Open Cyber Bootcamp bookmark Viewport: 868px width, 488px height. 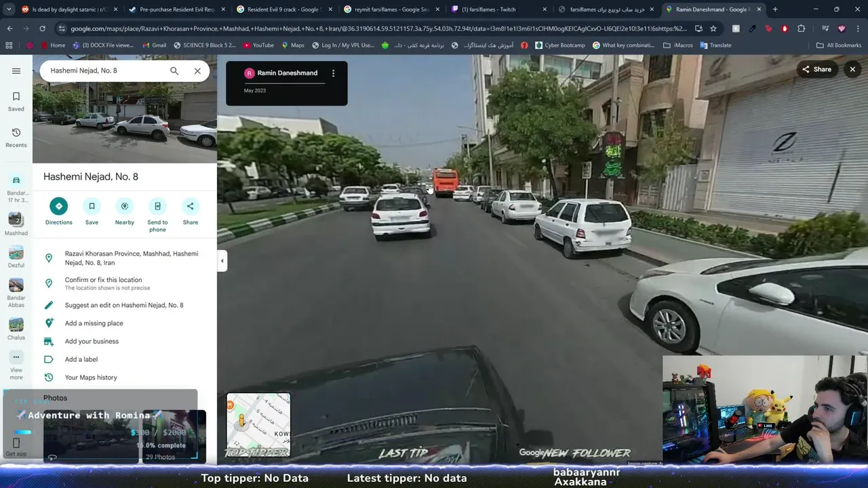coord(559,45)
